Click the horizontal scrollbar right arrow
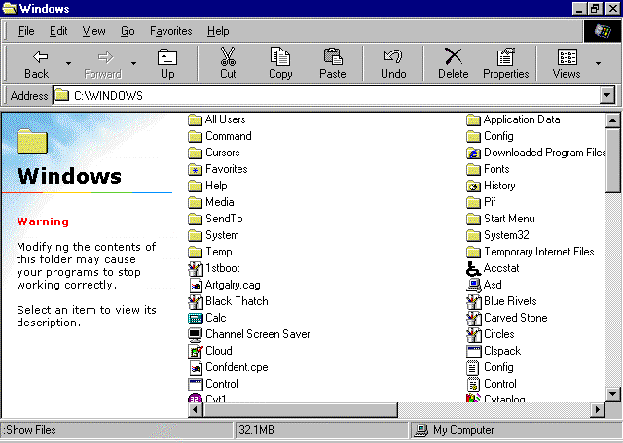Screen dimensions: 623x443 coord(597,410)
